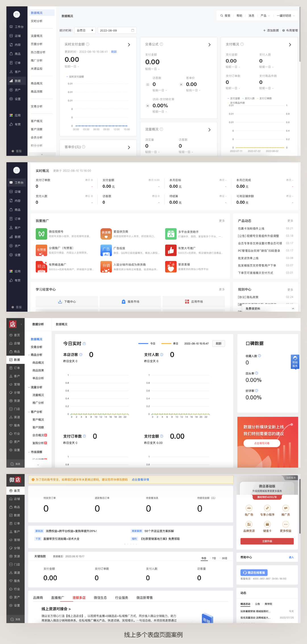Switch to the 连锁多店 tab
The width and height of the screenshot is (307, 644).
(79, 598)
